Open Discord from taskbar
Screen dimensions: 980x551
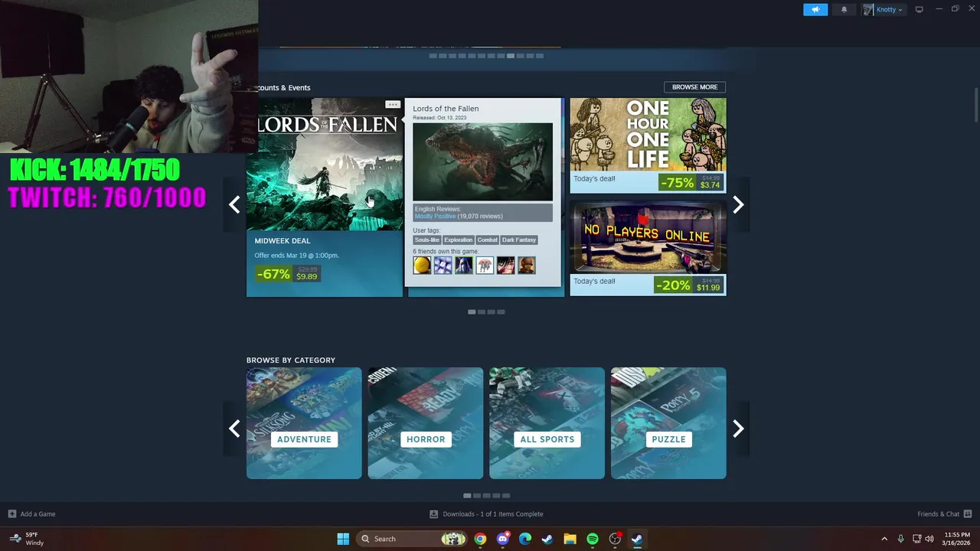[502, 539]
